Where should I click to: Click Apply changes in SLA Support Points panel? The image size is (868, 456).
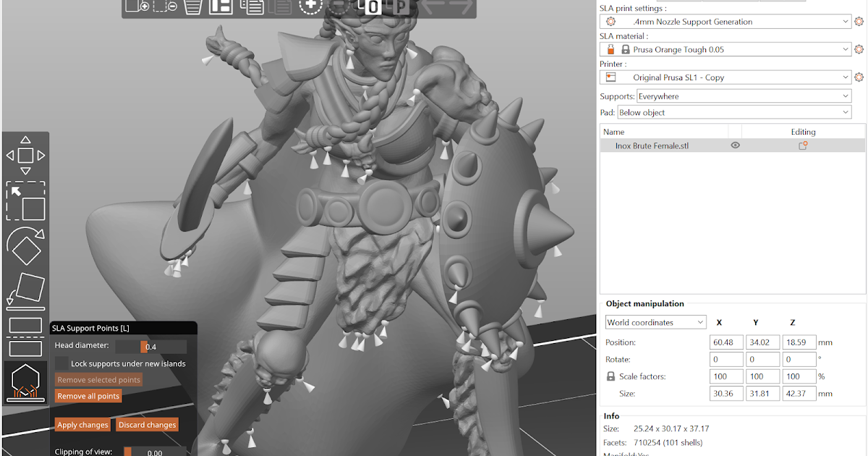pyautogui.click(x=82, y=425)
